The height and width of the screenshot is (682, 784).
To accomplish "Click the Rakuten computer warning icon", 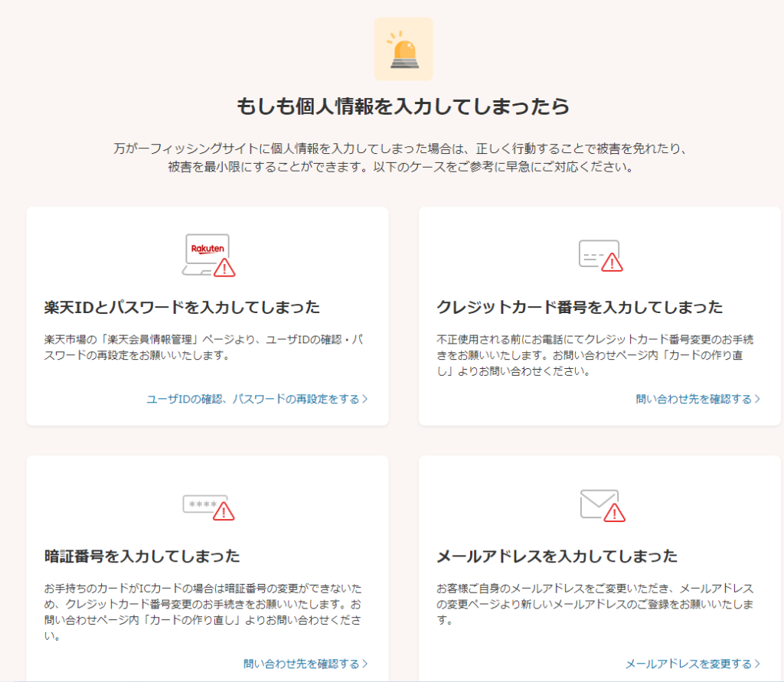I will coord(208,255).
